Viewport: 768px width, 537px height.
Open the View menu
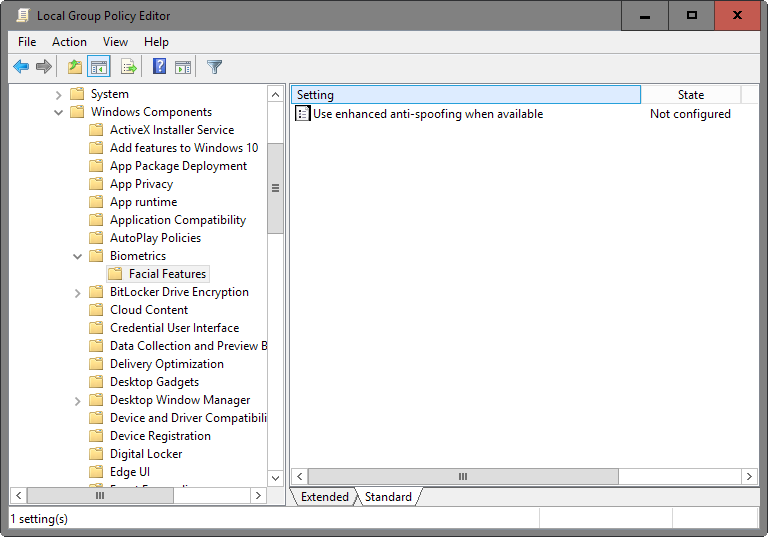[x=115, y=42]
